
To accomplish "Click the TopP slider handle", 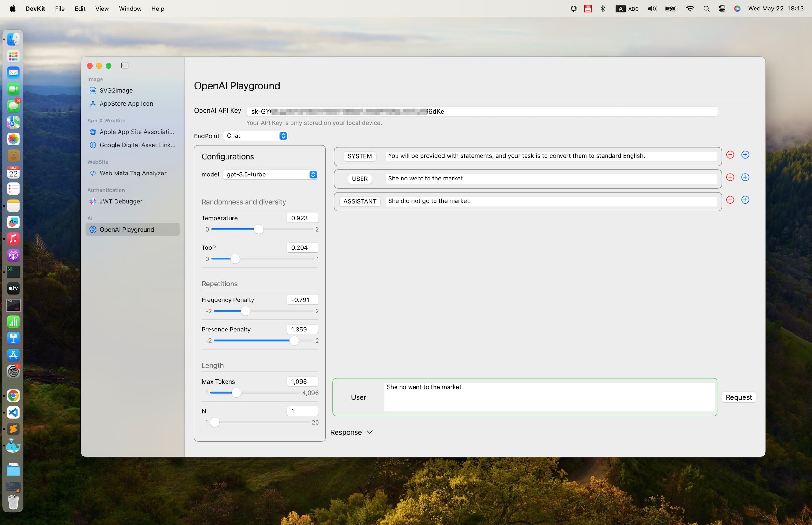I will tap(235, 259).
